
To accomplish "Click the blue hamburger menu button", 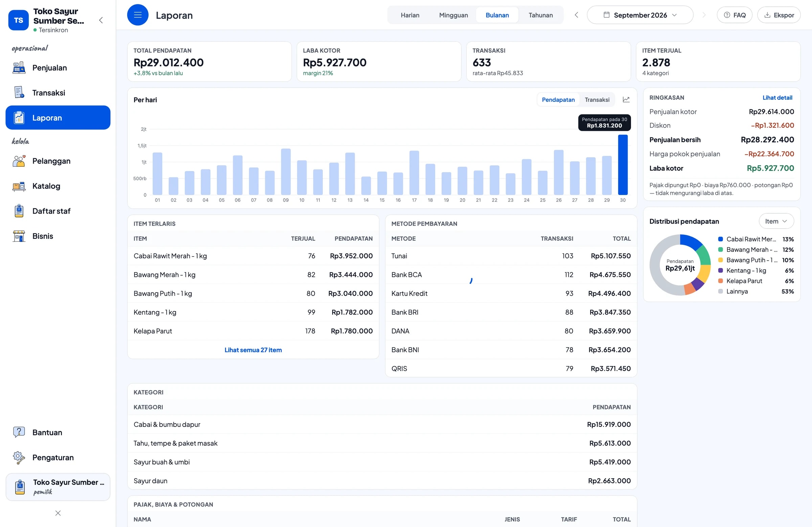I will click(x=138, y=15).
